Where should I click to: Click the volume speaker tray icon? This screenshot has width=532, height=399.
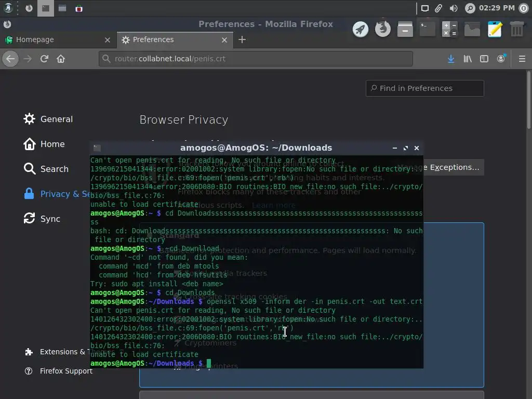click(x=454, y=8)
